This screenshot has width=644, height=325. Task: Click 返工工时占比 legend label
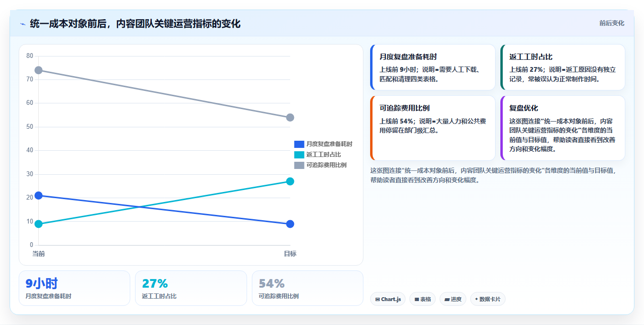324,155
